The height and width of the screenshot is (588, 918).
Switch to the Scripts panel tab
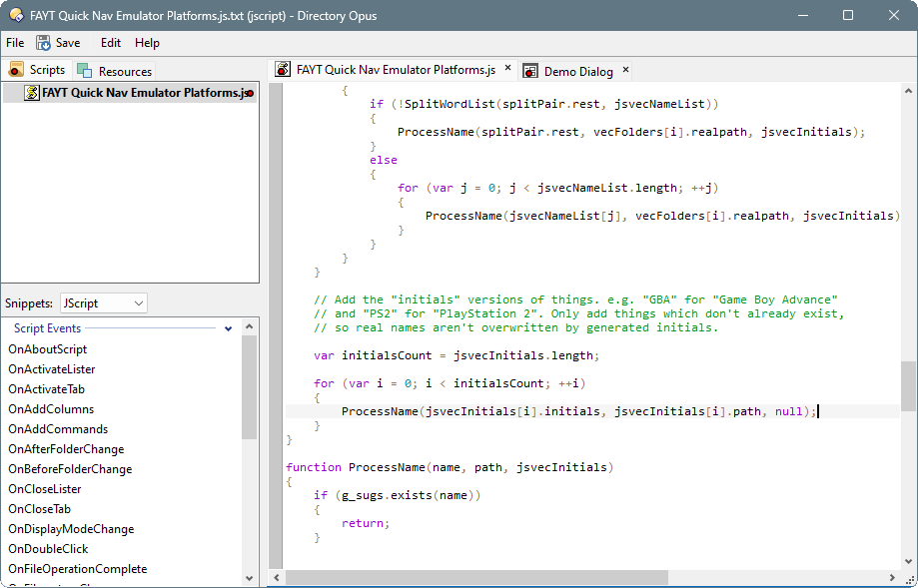37,70
